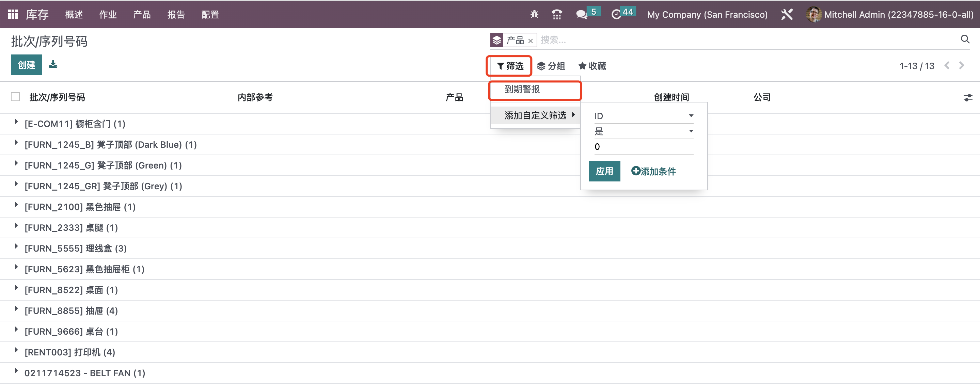980x384 pixels.
Task: Sort by 创建时间 column header
Action: pos(671,97)
